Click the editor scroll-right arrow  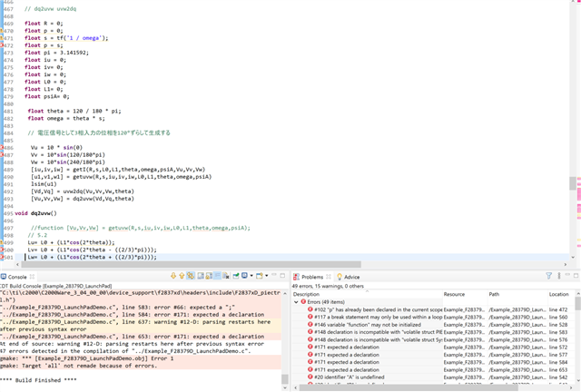click(566, 265)
